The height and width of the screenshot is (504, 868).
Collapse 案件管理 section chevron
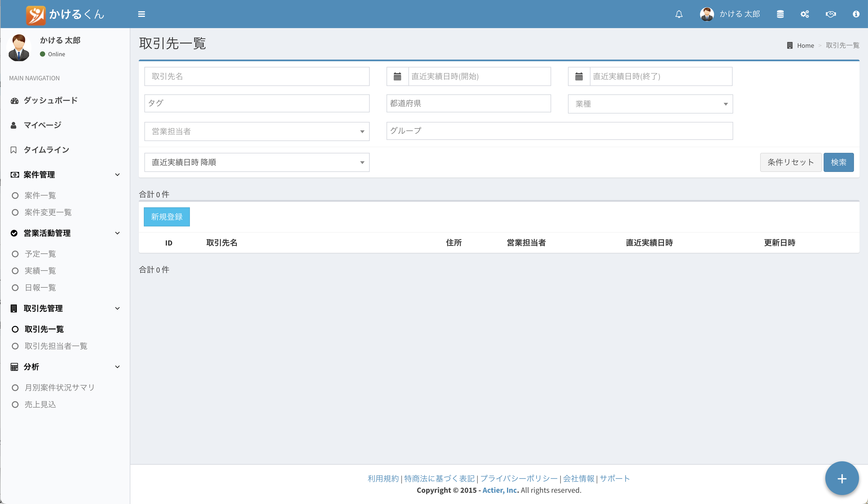[117, 175]
